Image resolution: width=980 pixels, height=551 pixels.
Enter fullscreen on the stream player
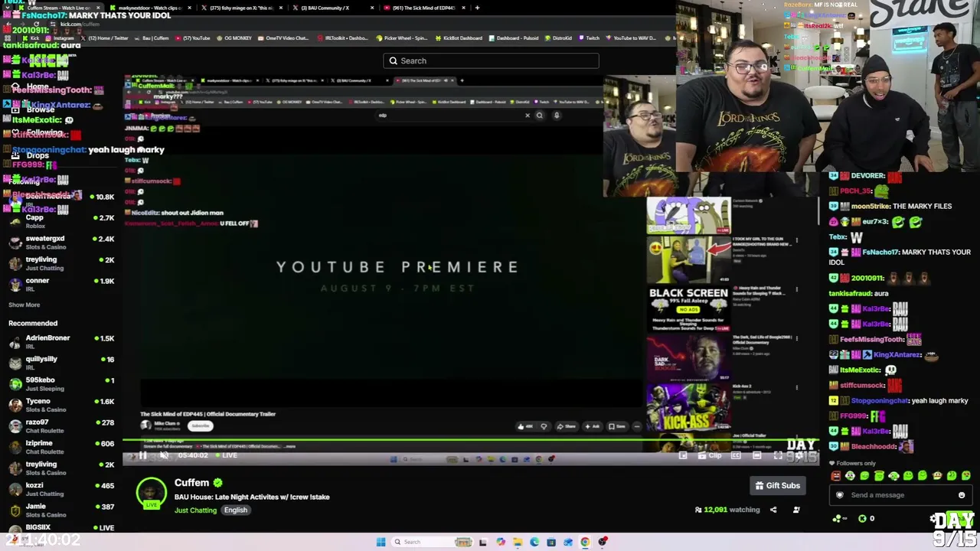778,455
